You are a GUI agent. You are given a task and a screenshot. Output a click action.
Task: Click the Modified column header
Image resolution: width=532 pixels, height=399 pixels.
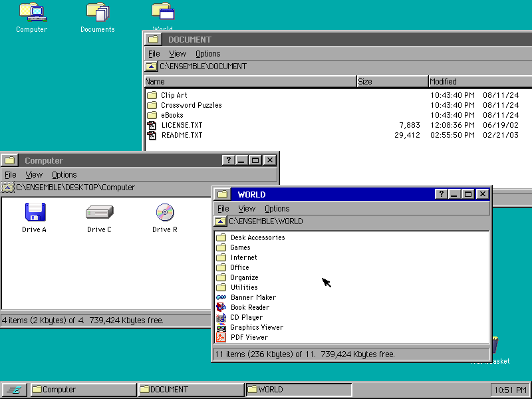tap(480, 81)
